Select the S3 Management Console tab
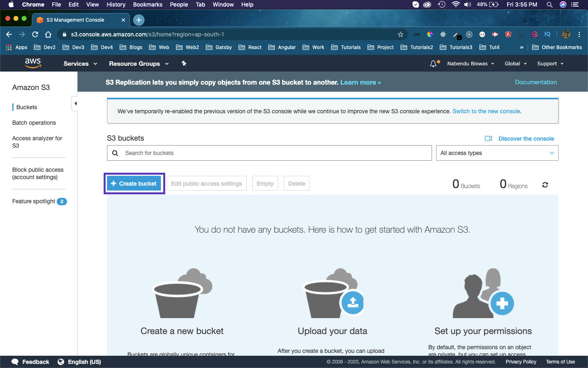 click(x=80, y=20)
